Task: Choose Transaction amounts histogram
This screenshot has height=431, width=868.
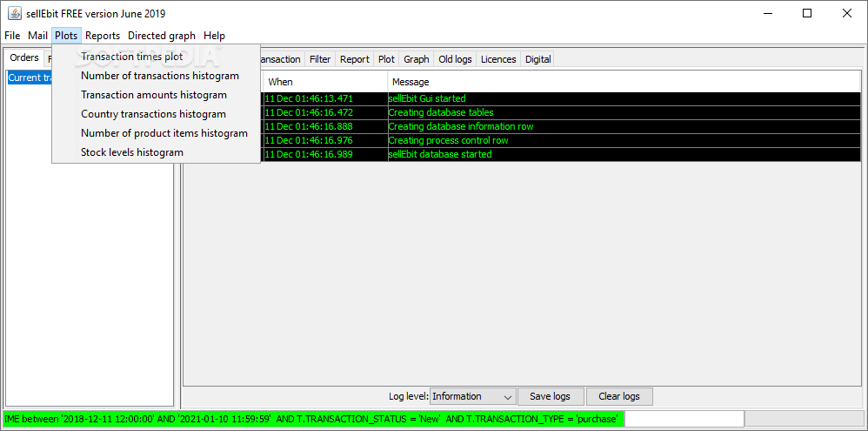Action: coord(156,95)
